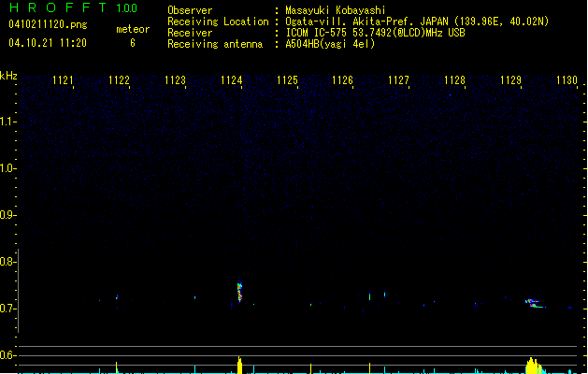Click the HROFFT 1.0.0 title text
This screenshot has width=588, height=374.
[x=74, y=7]
